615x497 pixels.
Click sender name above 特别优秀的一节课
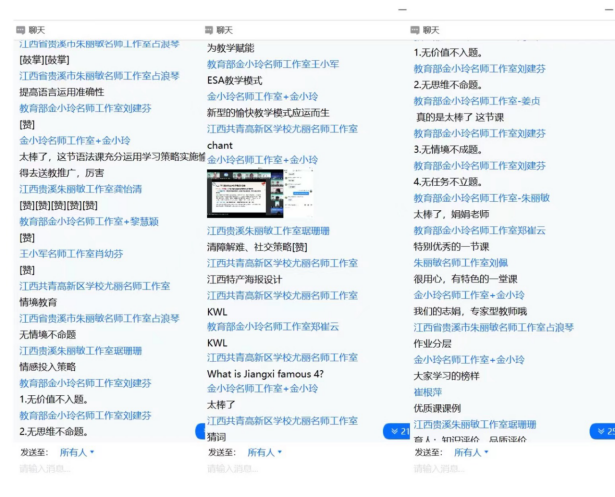point(479,231)
